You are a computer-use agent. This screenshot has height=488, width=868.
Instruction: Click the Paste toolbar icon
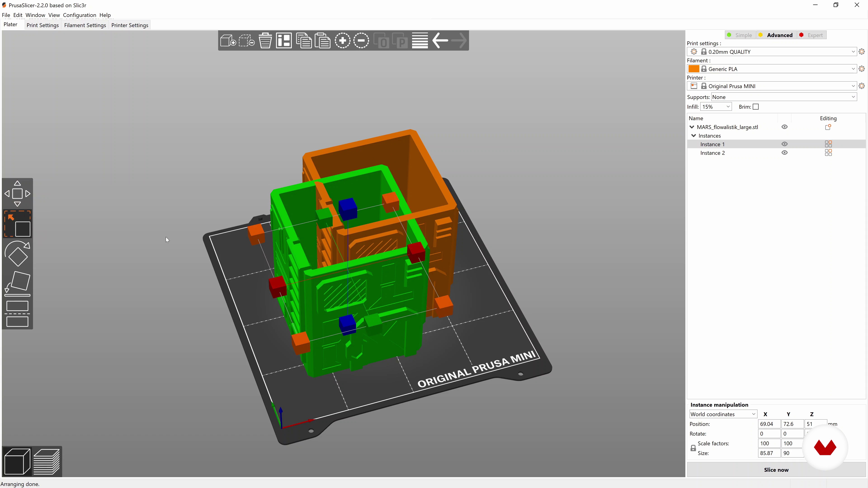(x=323, y=41)
